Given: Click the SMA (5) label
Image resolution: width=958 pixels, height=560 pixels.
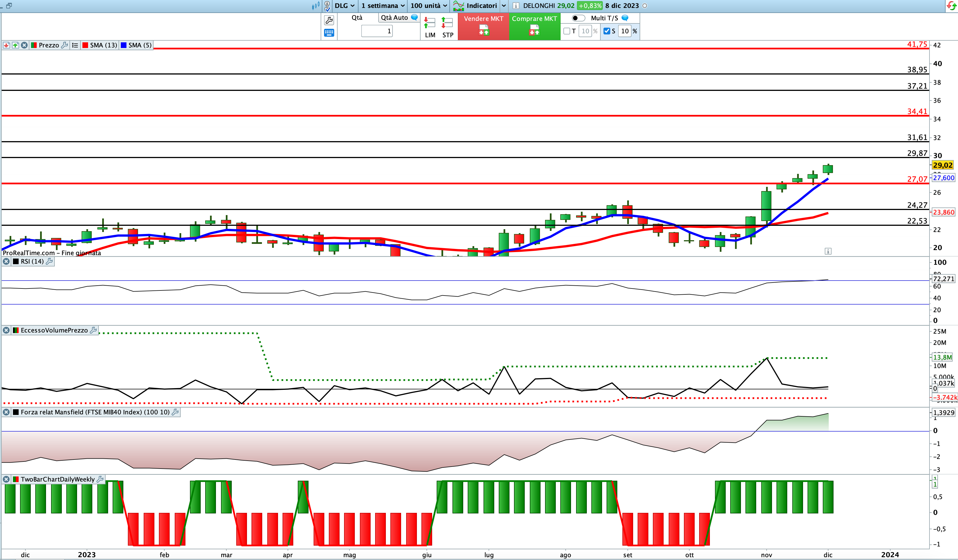Looking at the screenshot, I should [140, 45].
